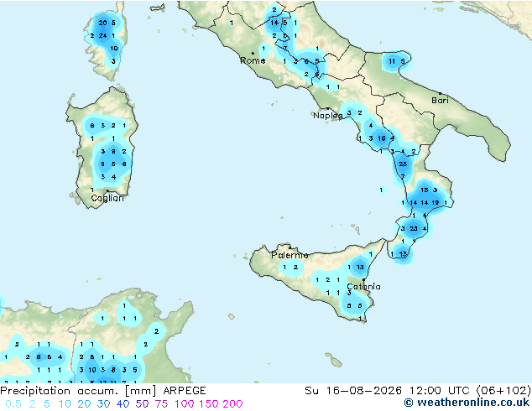Click the ARPEGE model name

185,391
